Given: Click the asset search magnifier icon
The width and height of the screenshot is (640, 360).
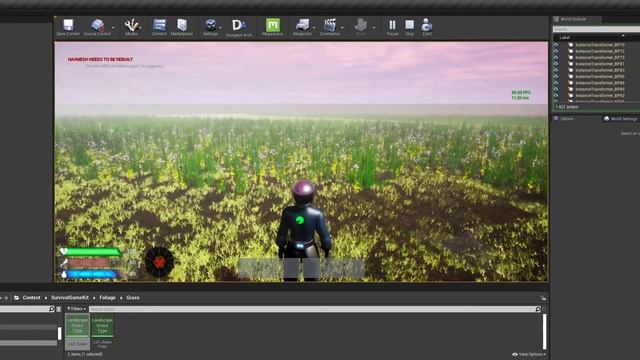Looking at the screenshot, I should tap(538, 309).
